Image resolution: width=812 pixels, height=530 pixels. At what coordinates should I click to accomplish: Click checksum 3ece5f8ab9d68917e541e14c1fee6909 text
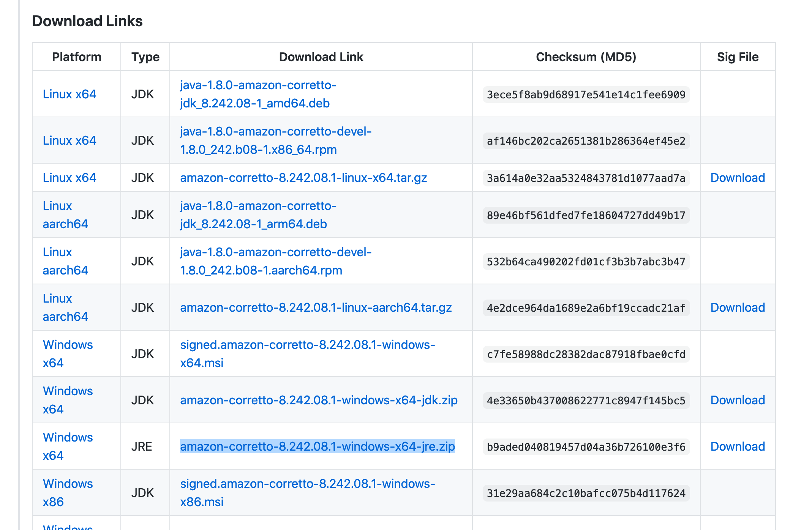586,95
